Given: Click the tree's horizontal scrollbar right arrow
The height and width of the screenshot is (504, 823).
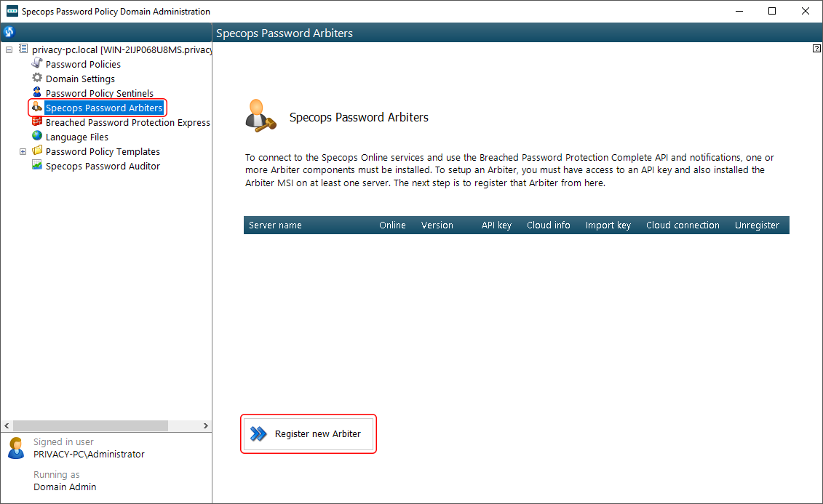Looking at the screenshot, I should pos(206,426).
